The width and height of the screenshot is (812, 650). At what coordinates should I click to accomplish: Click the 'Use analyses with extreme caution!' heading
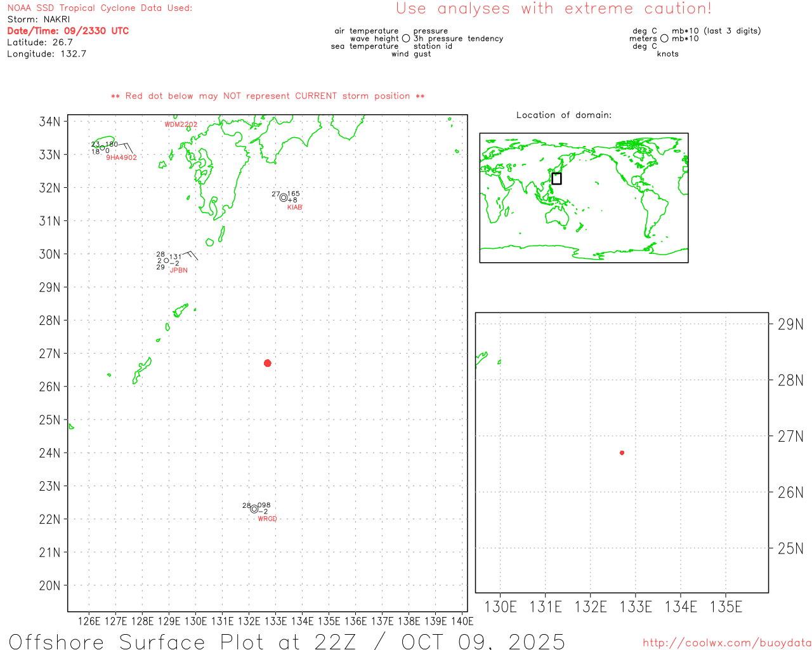click(x=553, y=9)
